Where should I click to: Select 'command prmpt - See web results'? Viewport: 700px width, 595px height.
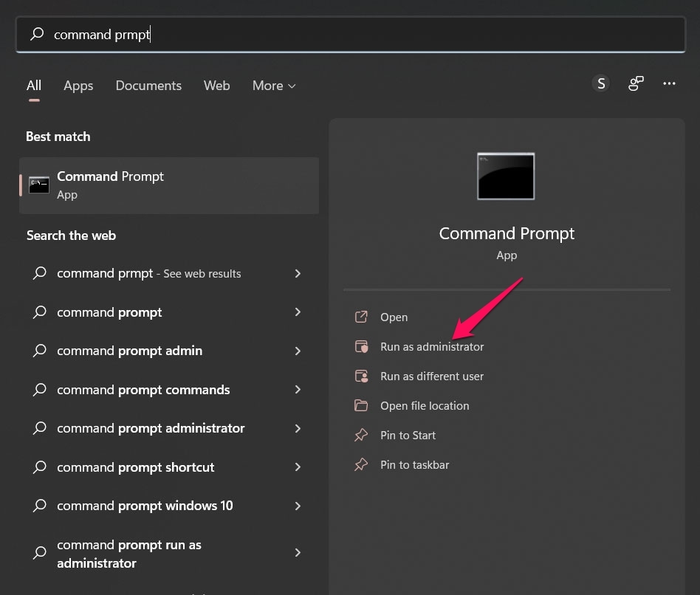pos(169,273)
